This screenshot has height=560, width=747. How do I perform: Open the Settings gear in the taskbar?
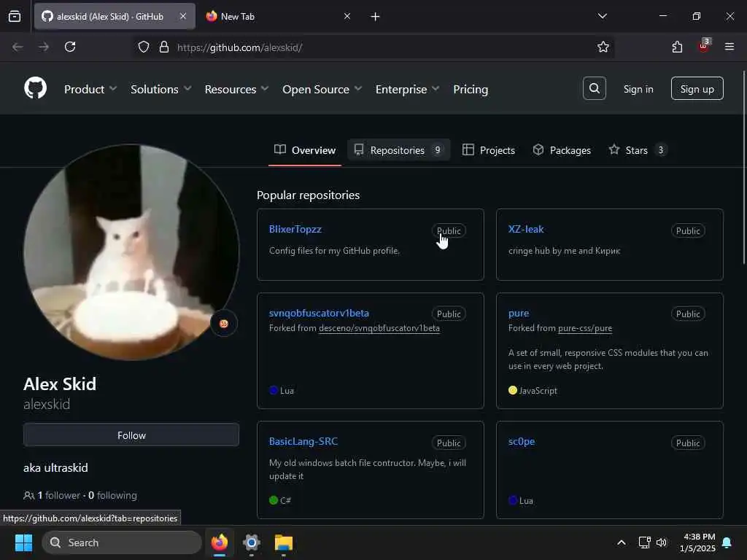[x=252, y=542]
